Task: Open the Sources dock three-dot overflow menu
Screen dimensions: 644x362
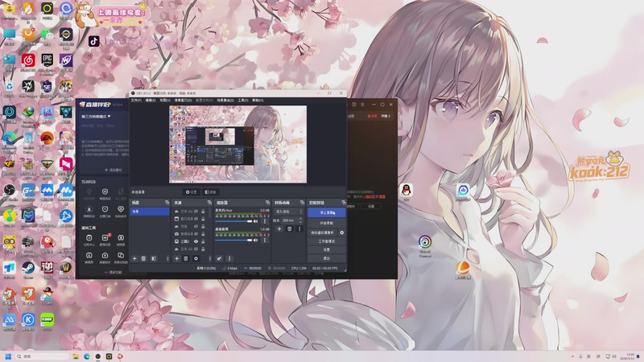Action: coord(210,258)
